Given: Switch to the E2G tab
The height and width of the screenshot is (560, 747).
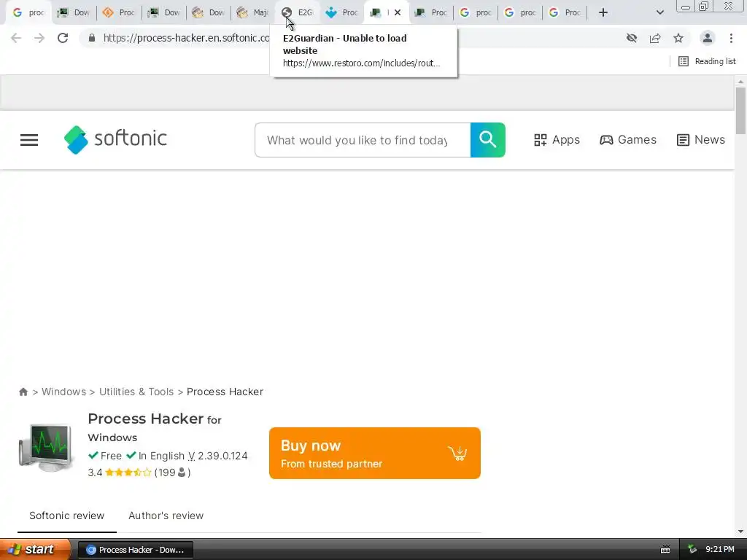Looking at the screenshot, I should 298,12.
